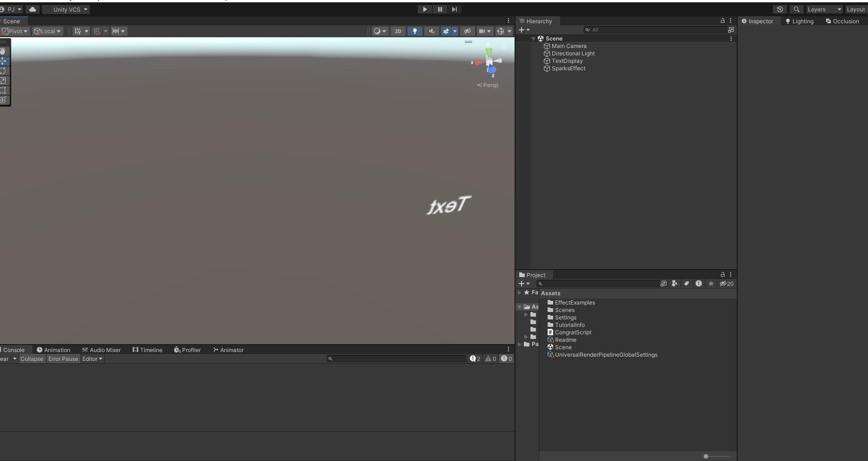Toggle Collapse in the Console

pos(32,359)
